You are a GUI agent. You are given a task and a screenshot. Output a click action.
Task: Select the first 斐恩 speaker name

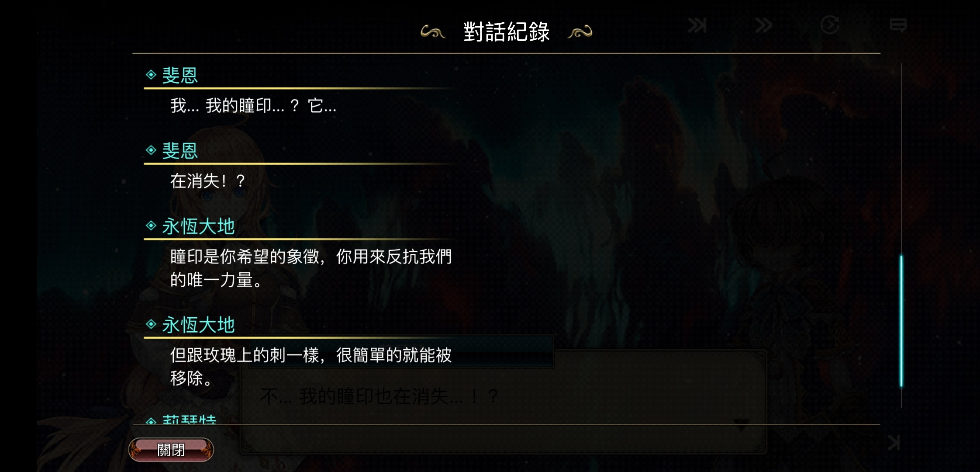coord(180,75)
